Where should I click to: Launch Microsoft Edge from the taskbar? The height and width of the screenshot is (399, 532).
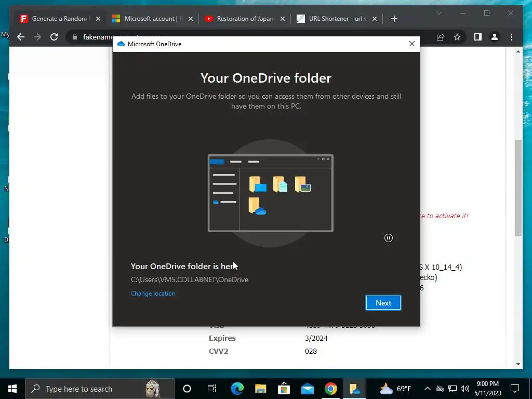pos(237,389)
